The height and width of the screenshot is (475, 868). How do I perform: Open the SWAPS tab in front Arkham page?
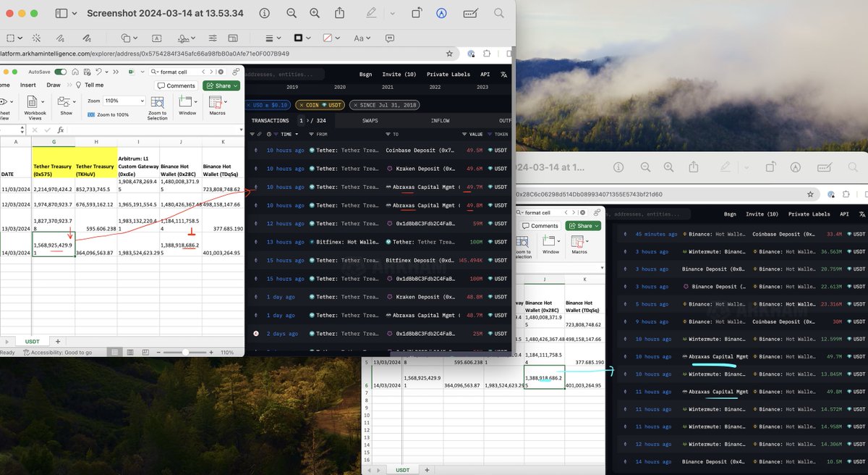370,121
